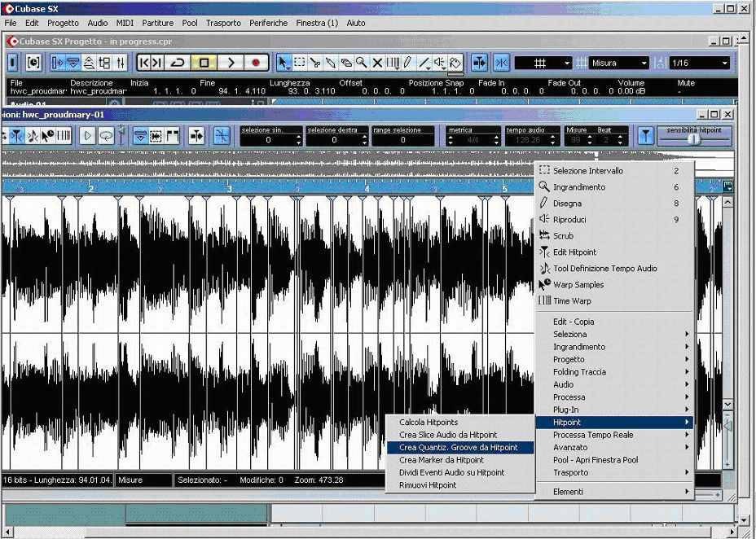Select the arrow Object Selection tool

coord(283,63)
